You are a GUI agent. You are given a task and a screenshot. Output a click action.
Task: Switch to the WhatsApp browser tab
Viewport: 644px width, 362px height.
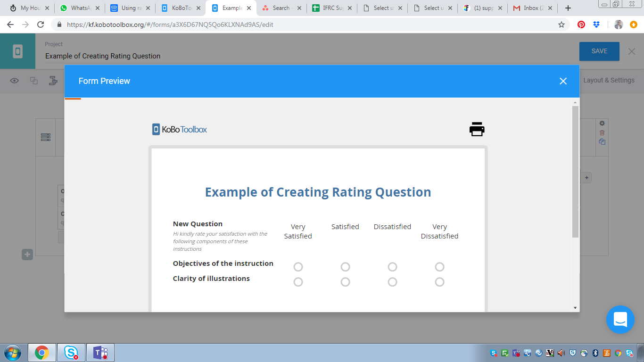pos(78,8)
